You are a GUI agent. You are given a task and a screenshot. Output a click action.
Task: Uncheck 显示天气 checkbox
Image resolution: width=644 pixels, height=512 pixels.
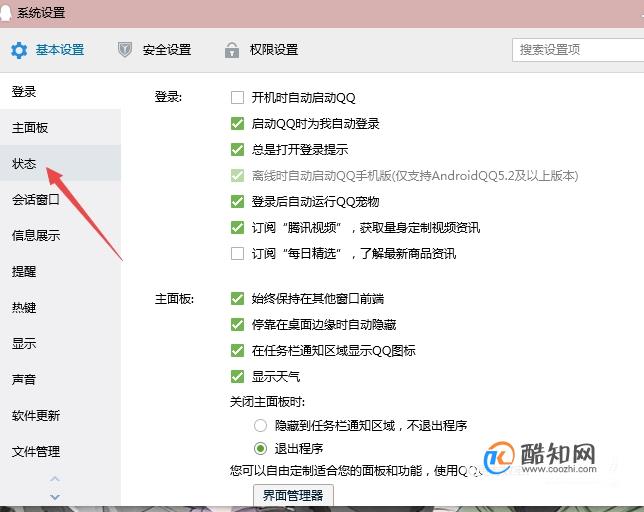click(x=237, y=377)
